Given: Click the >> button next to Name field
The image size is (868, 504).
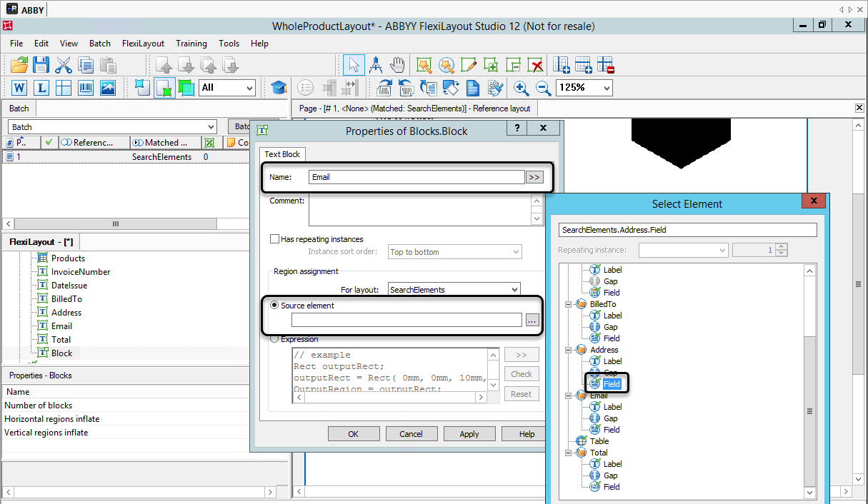Looking at the screenshot, I should click(534, 177).
